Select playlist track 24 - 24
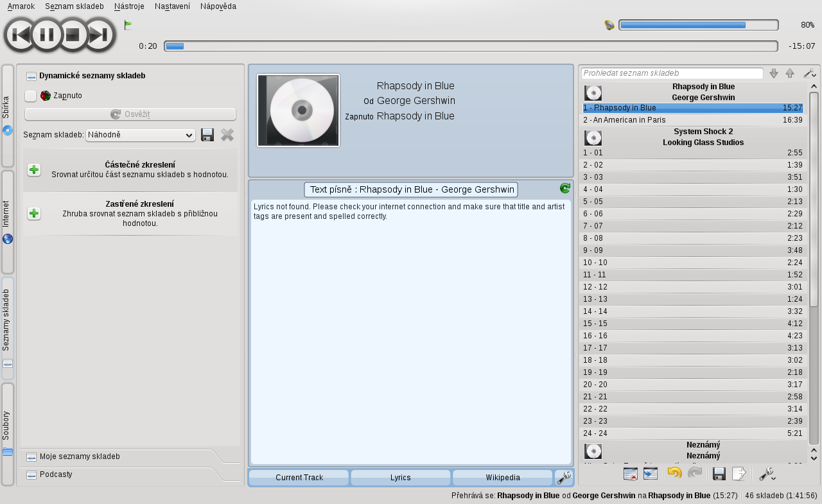822x504 pixels. [x=693, y=433]
